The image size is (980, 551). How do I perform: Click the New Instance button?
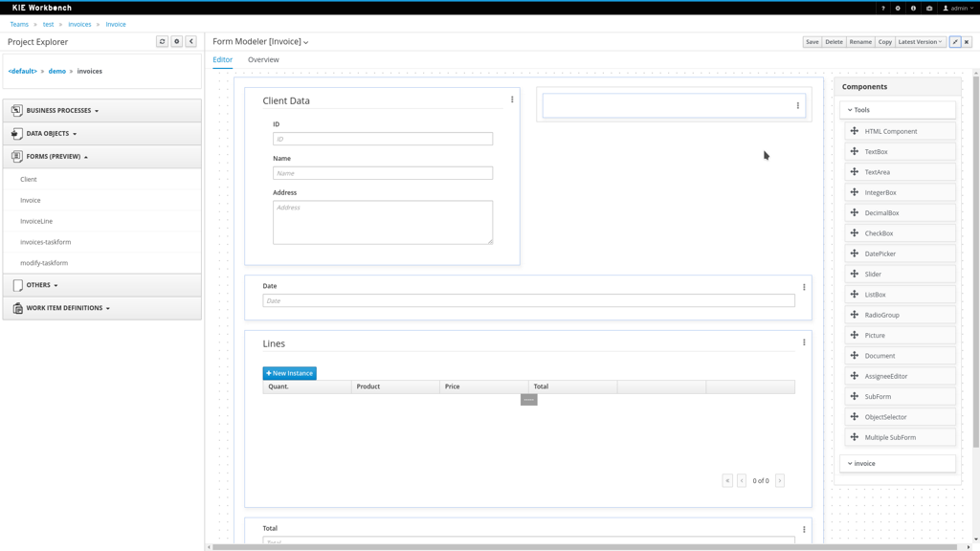click(289, 373)
